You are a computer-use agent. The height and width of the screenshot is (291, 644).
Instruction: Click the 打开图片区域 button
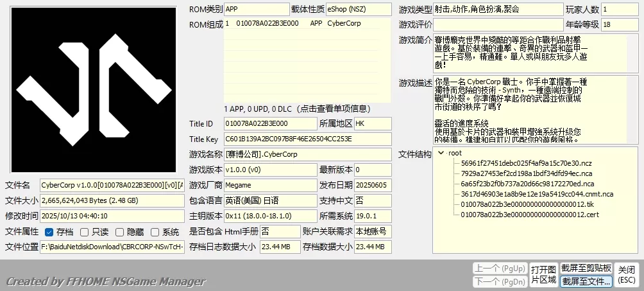pyautogui.click(x=543, y=275)
